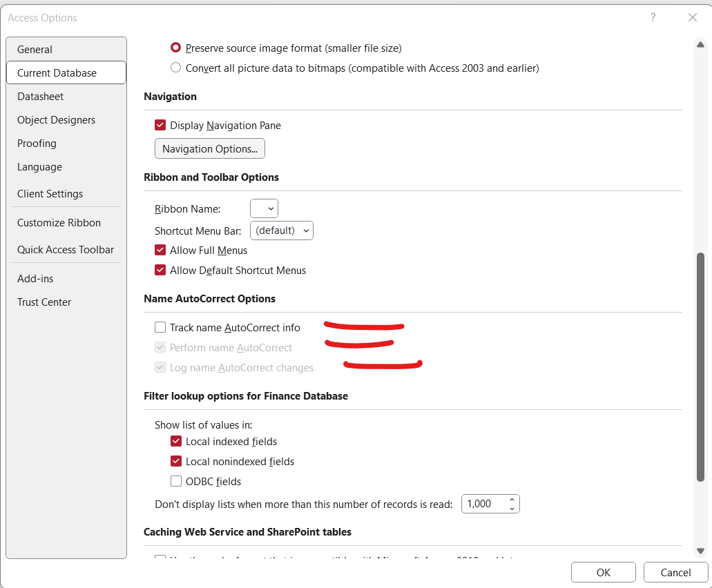Check the ODBC fields option
712x588 pixels.
(x=176, y=482)
